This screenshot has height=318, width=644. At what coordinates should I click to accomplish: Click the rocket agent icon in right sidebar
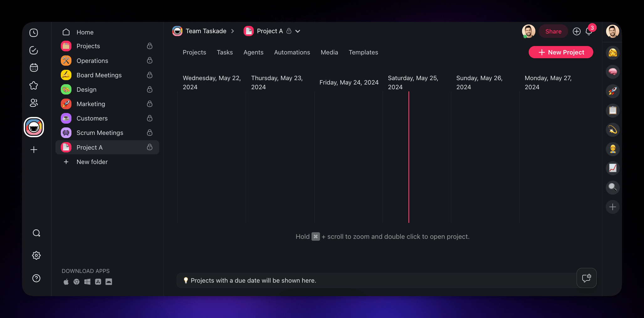click(612, 91)
